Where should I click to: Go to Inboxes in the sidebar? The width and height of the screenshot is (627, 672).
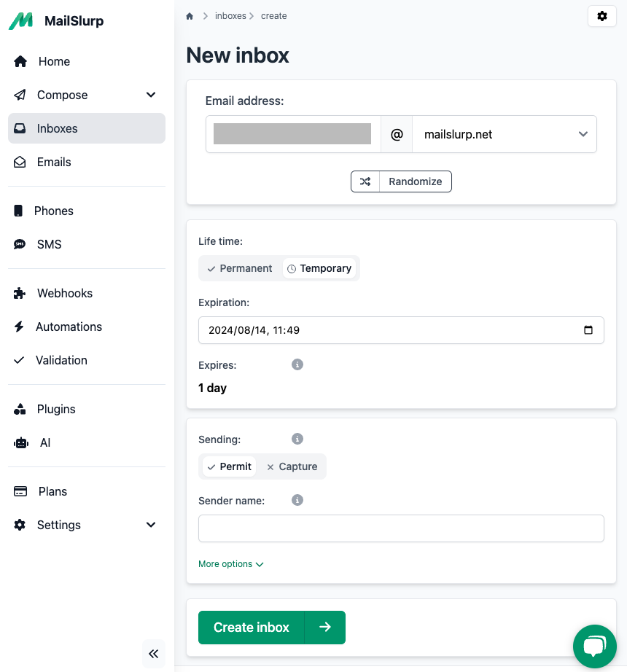pos(87,128)
